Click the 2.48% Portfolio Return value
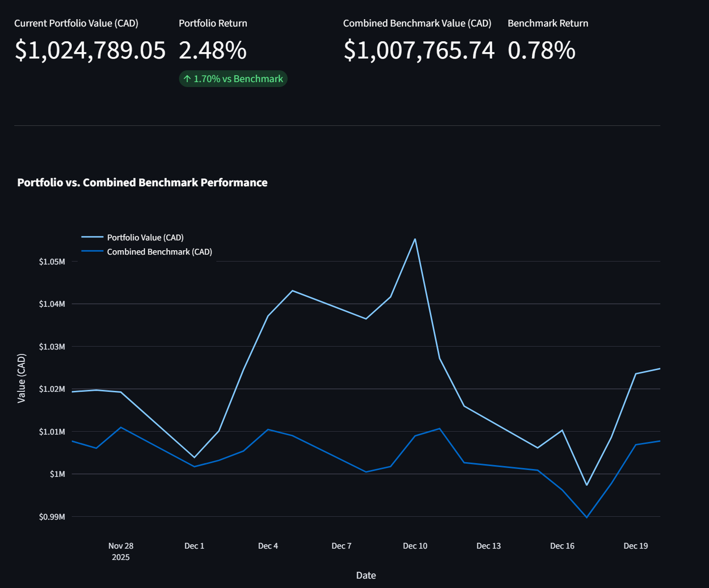Image resolution: width=709 pixels, height=588 pixels. (212, 50)
